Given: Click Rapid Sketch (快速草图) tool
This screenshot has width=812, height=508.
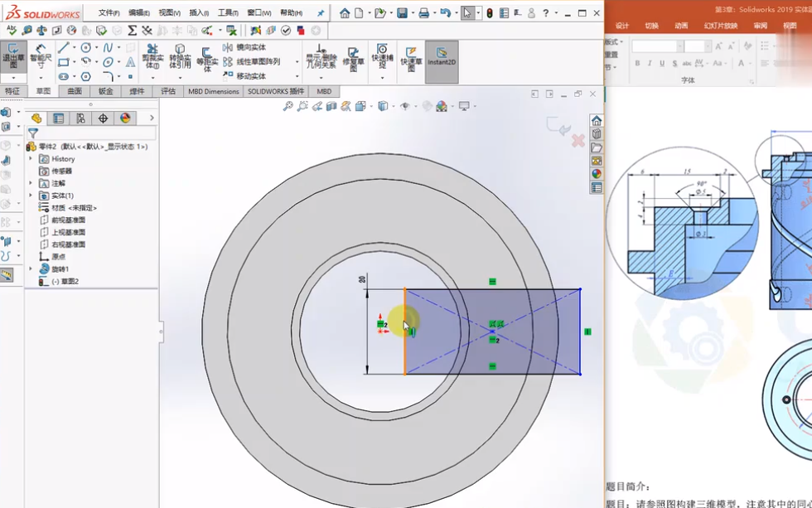Looking at the screenshot, I should [411, 59].
